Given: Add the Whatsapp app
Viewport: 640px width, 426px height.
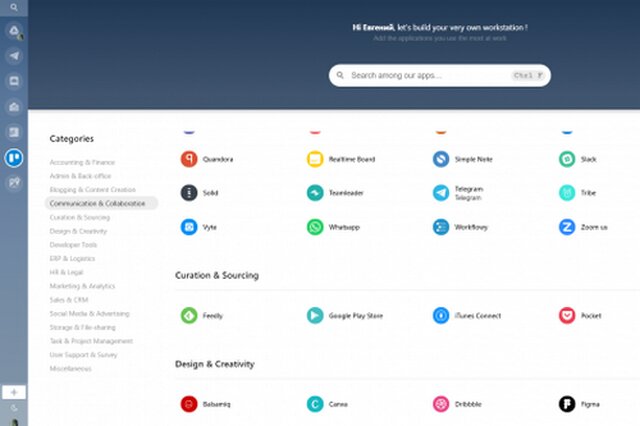Looking at the screenshot, I should coord(333,227).
